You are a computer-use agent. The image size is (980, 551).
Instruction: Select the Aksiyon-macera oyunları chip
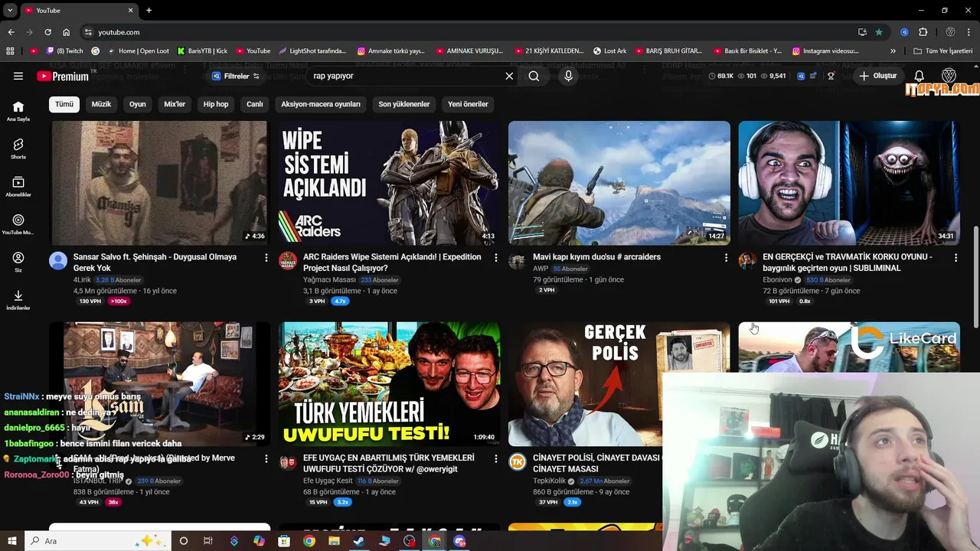[321, 104]
